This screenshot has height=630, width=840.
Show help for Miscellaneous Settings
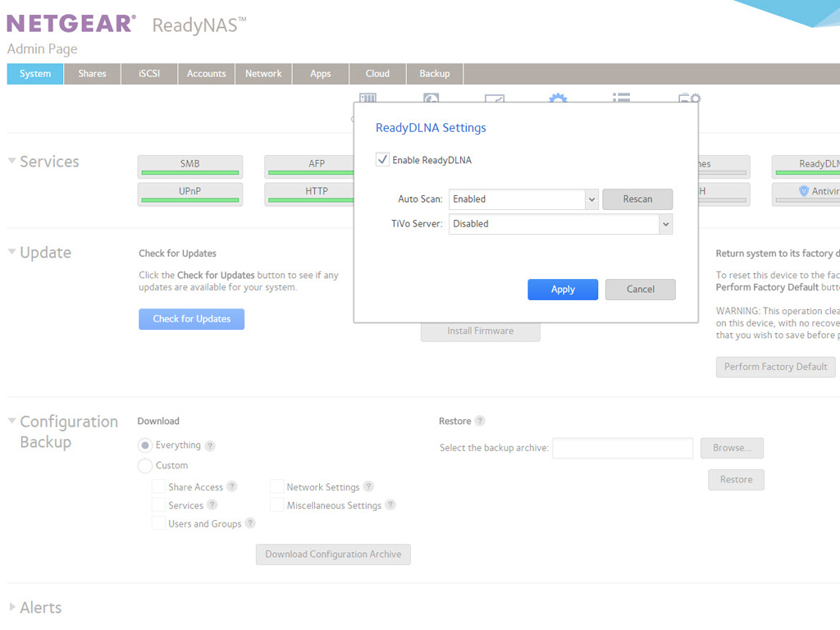pos(390,504)
